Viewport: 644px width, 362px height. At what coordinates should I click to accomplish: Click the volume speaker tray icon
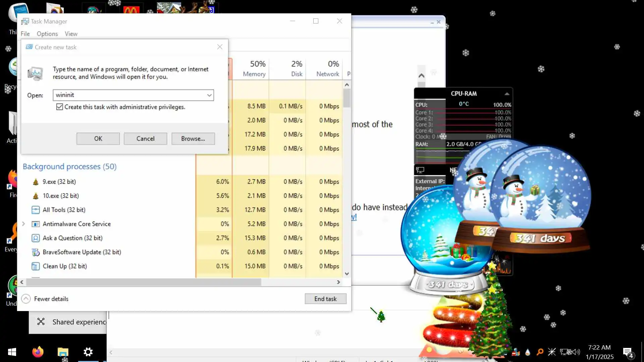576,352
